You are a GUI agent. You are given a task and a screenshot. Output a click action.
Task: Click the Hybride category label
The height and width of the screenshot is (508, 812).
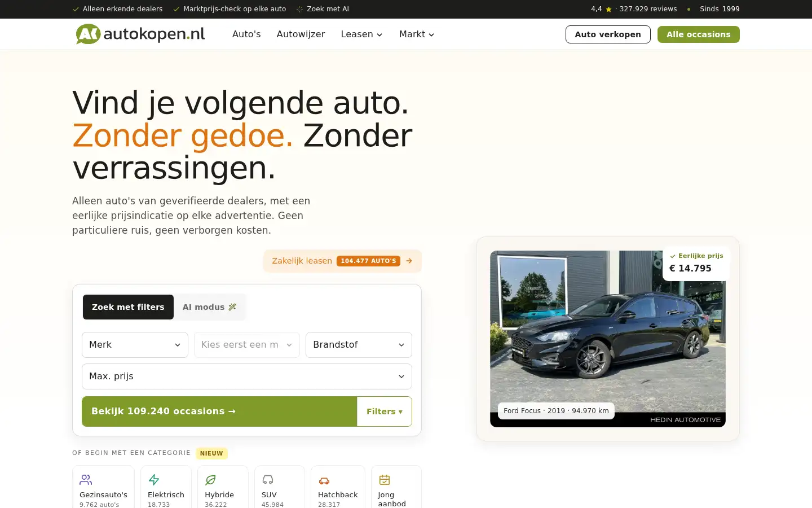[219, 495]
